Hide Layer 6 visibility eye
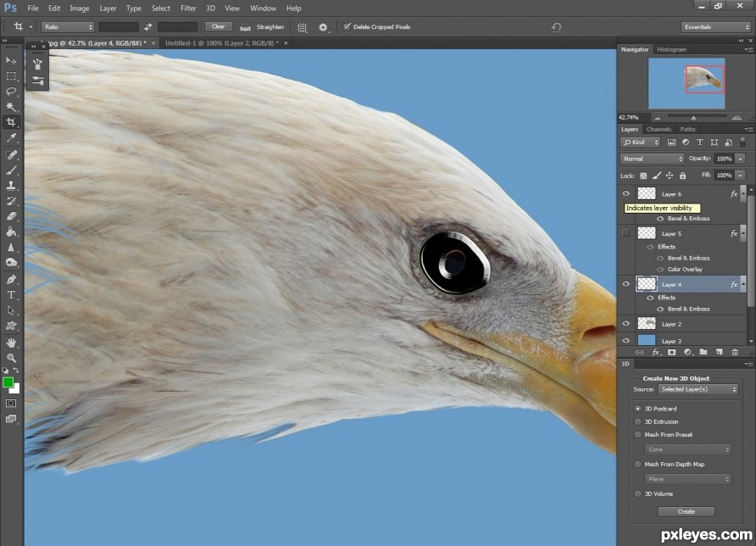This screenshot has width=756, height=546. point(625,193)
